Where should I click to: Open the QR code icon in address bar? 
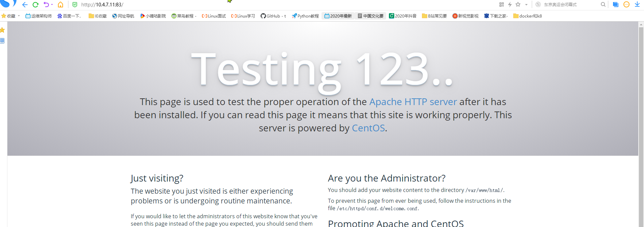pos(501,5)
